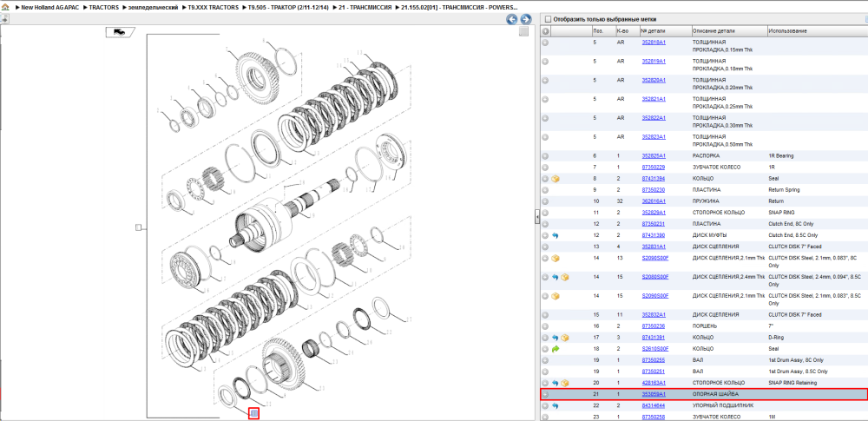Select the 'SNAP RING Retaining' usage text
Viewport: 868px width, 421px height.
(792, 383)
